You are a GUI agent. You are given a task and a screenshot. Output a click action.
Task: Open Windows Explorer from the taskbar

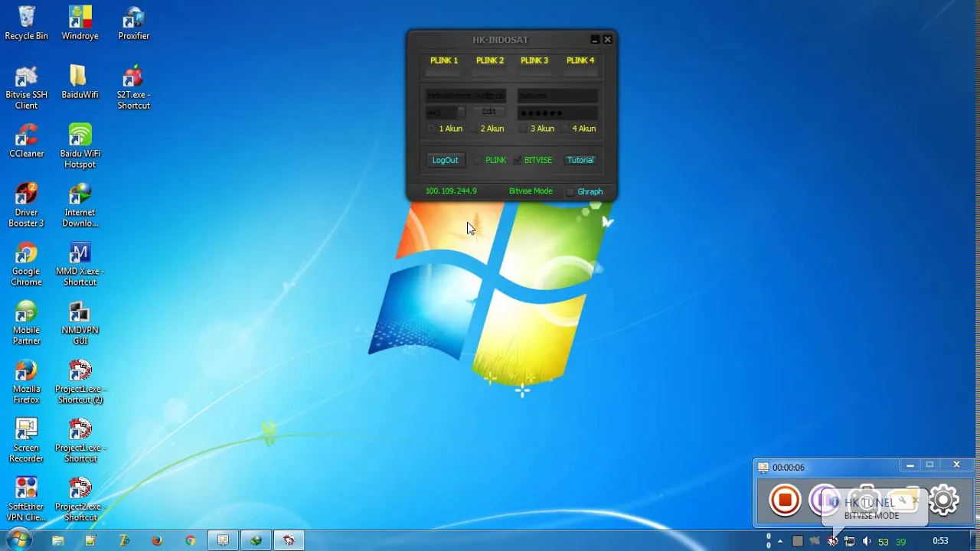[58, 540]
